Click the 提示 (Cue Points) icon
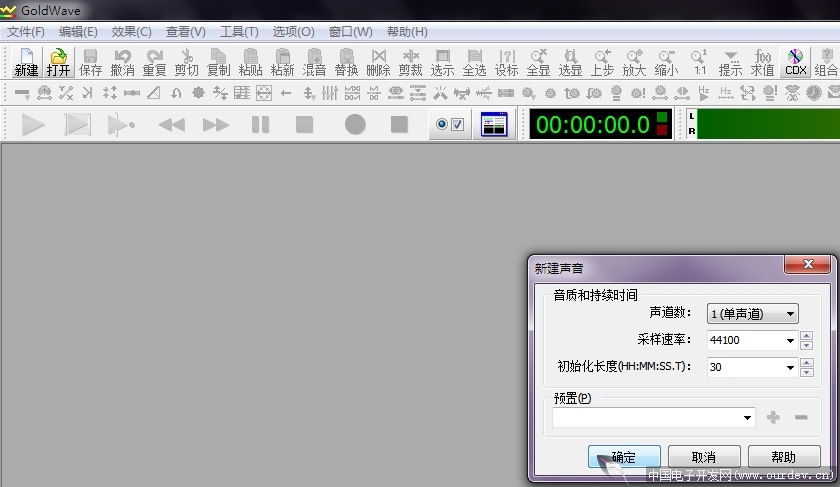This screenshot has width=840, height=487. (x=730, y=62)
